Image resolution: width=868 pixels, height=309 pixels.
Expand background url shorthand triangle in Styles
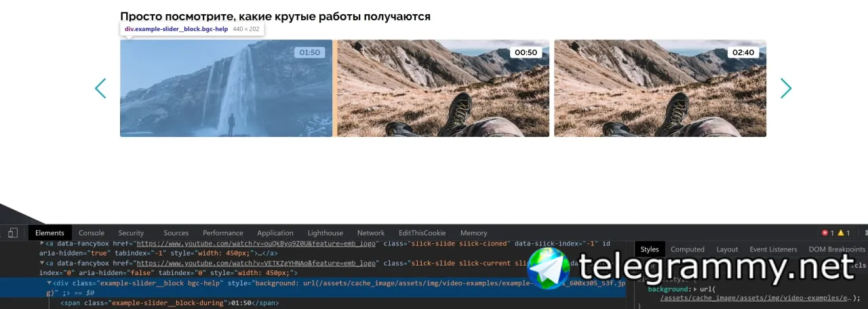[x=696, y=289]
